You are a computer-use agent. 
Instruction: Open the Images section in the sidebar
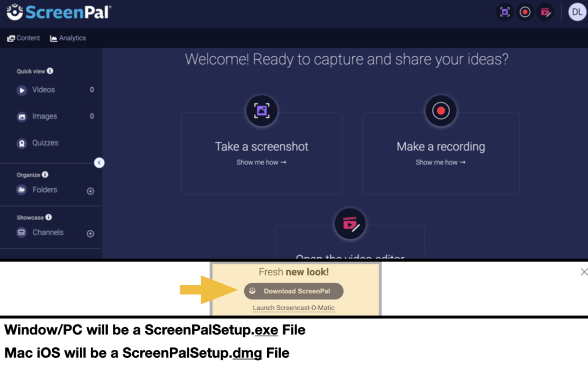[x=44, y=116]
